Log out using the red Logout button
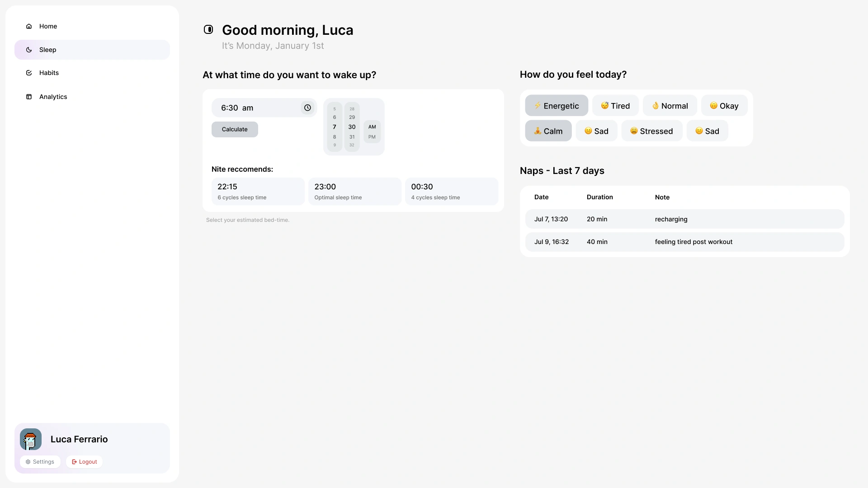 85,462
